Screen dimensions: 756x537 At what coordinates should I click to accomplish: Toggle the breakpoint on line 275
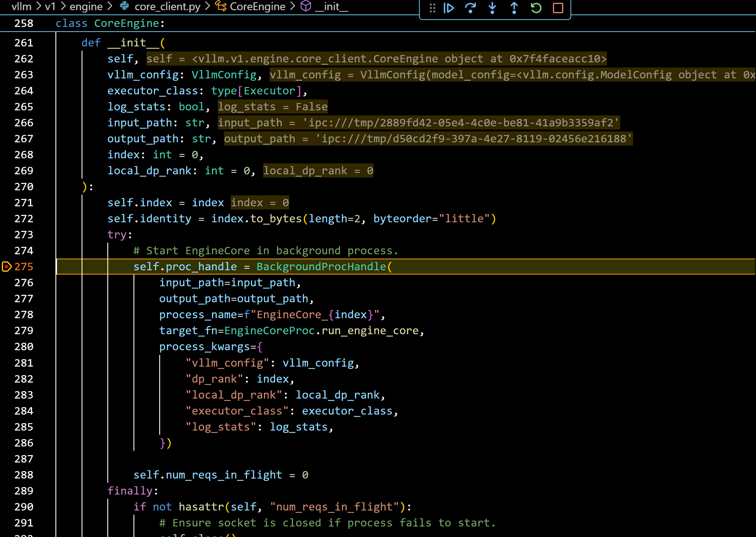pos(7,267)
